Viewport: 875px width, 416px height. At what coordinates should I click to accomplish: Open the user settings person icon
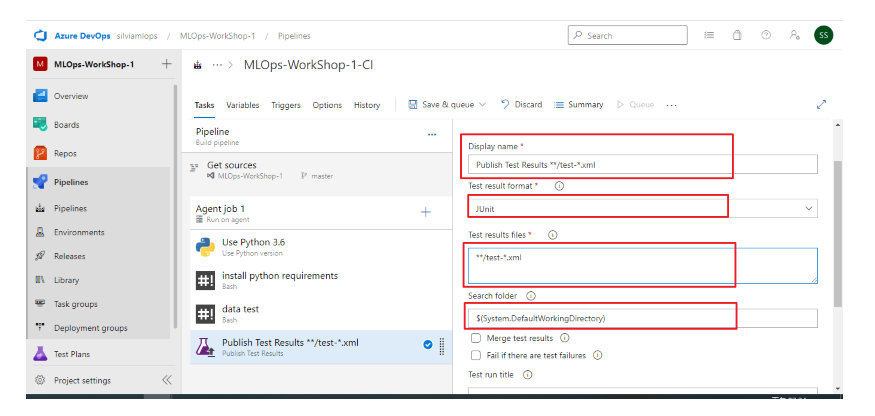point(795,35)
